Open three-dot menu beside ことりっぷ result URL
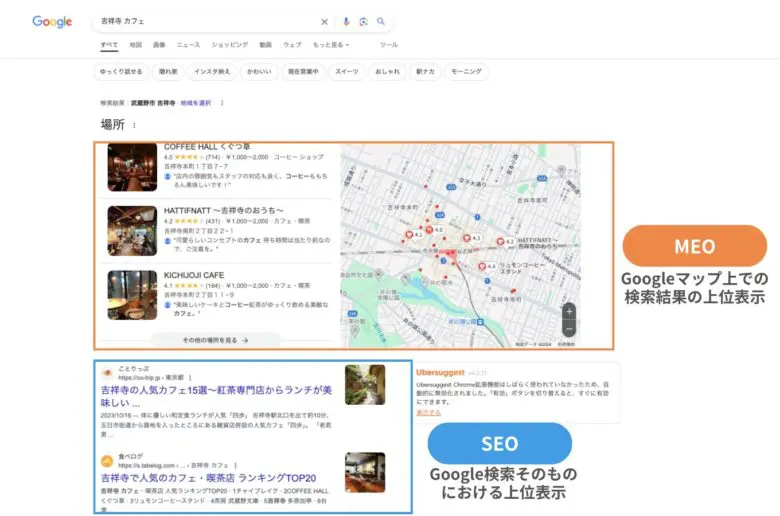The height and width of the screenshot is (516, 780). click(x=191, y=378)
